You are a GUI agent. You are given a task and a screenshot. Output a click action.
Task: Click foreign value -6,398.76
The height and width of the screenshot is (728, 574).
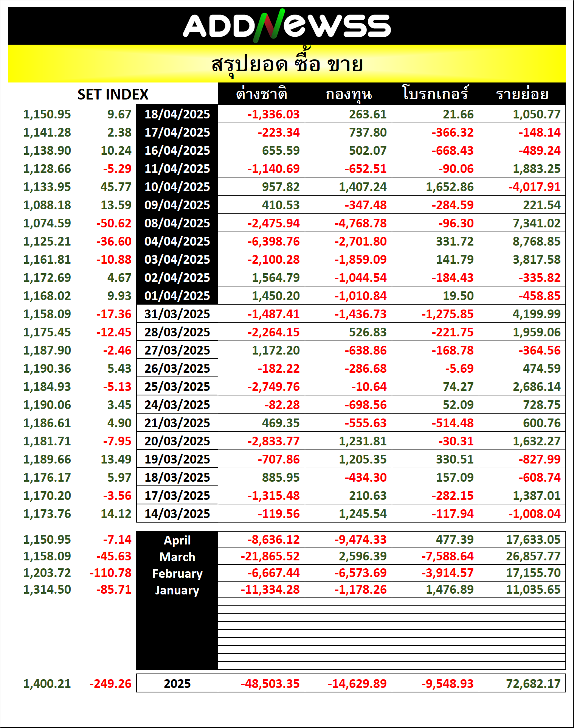click(273, 241)
